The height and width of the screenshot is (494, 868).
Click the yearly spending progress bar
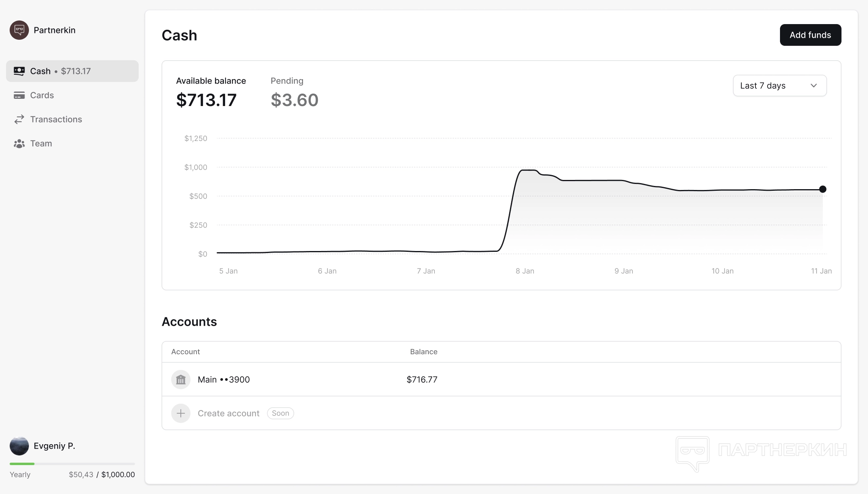click(72, 464)
